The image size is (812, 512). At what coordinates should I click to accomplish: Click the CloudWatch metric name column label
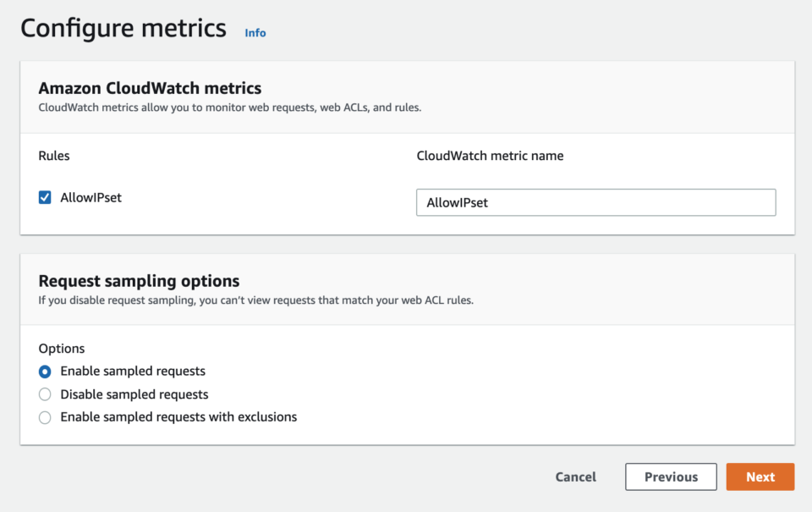pos(490,156)
